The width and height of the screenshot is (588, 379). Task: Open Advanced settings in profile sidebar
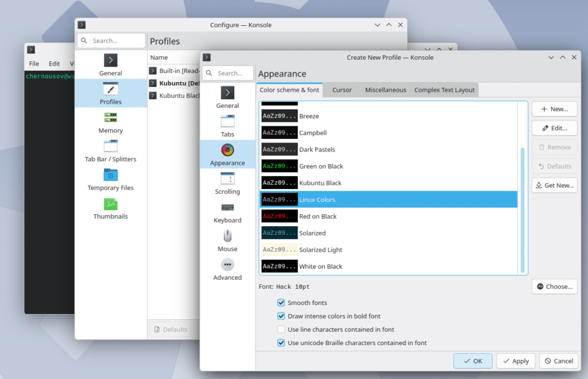(227, 269)
